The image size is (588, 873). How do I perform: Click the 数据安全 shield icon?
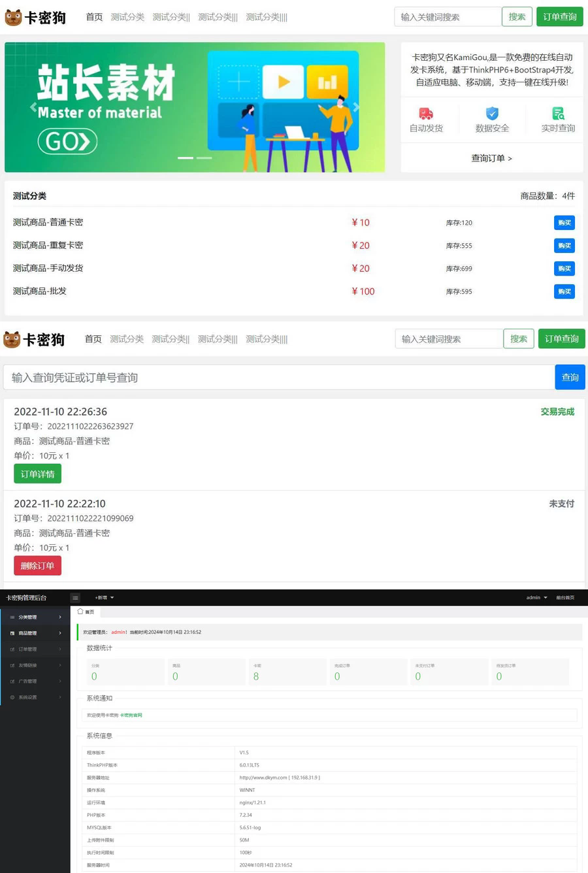492,114
